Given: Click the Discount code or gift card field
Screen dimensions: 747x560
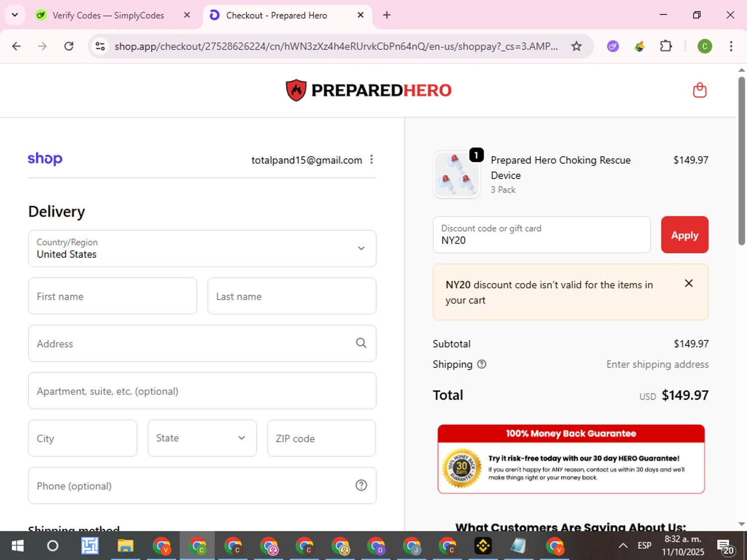Looking at the screenshot, I should (542, 234).
